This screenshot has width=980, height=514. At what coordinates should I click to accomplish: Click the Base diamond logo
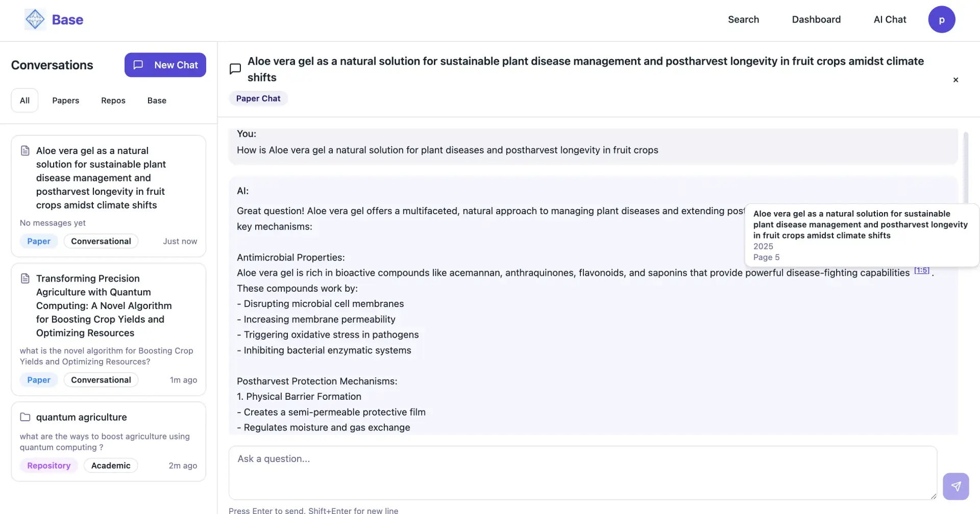pyautogui.click(x=34, y=19)
